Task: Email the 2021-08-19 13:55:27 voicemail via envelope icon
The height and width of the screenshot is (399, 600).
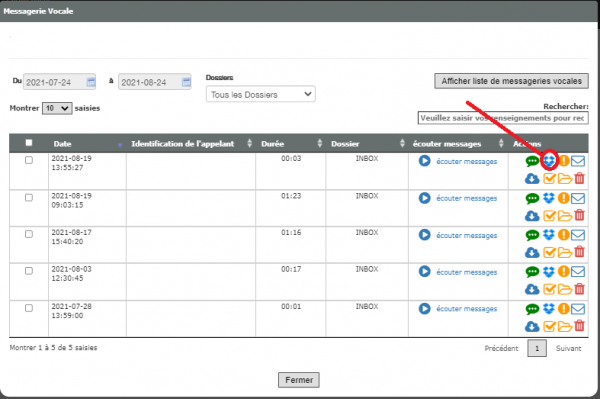Action: tap(578, 161)
